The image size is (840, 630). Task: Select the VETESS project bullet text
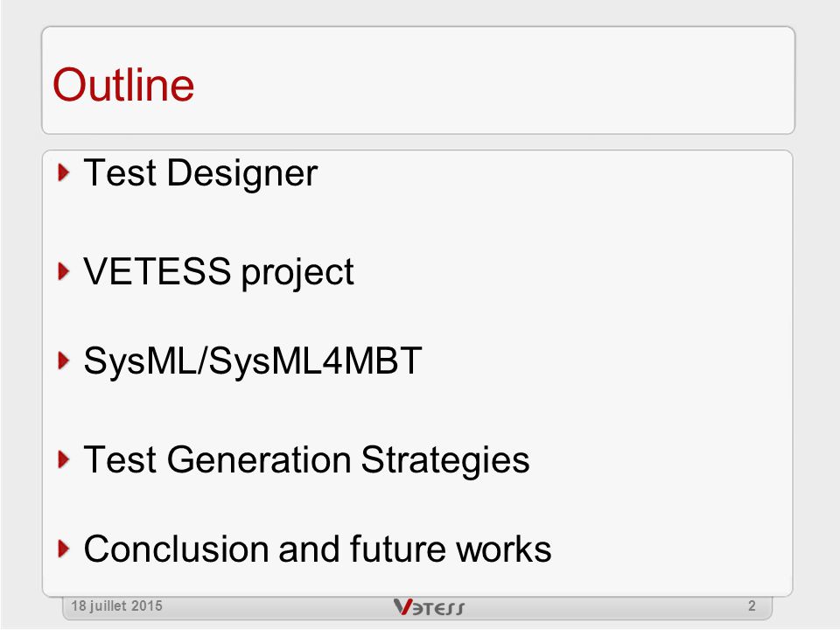219,272
